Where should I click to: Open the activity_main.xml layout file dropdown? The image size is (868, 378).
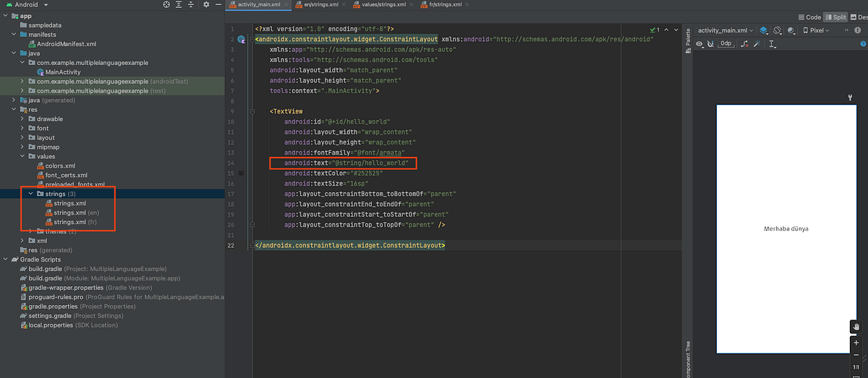pyautogui.click(x=726, y=30)
